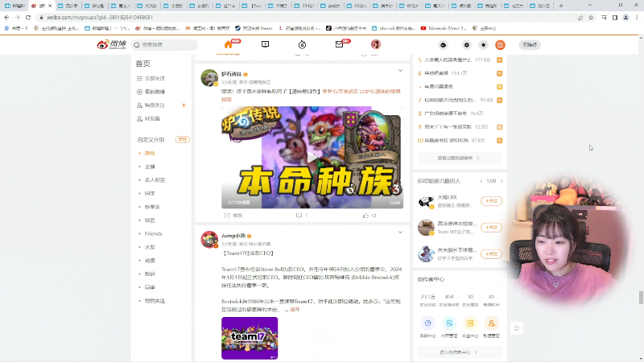Open the messages envelope icon
This screenshot has height=362, width=644.
click(339, 44)
